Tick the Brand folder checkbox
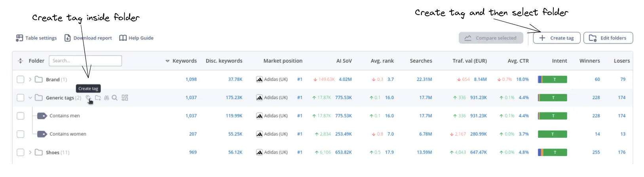The height and width of the screenshot is (177, 644). [x=21, y=80]
